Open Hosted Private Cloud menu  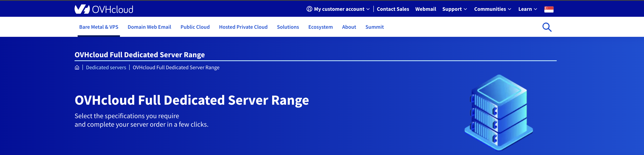click(x=243, y=27)
